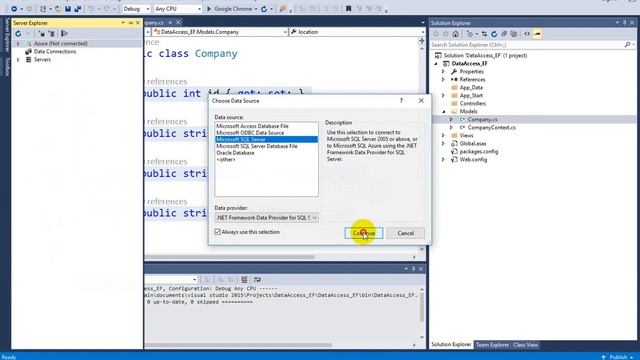Toggle the highlighted Preview Selected Items icon
The image size is (640, 360).
537,34
